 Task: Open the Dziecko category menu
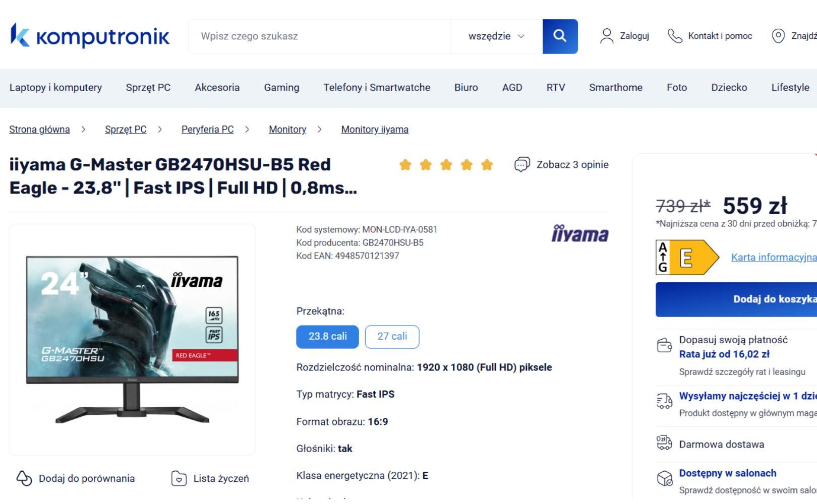click(729, 88)
